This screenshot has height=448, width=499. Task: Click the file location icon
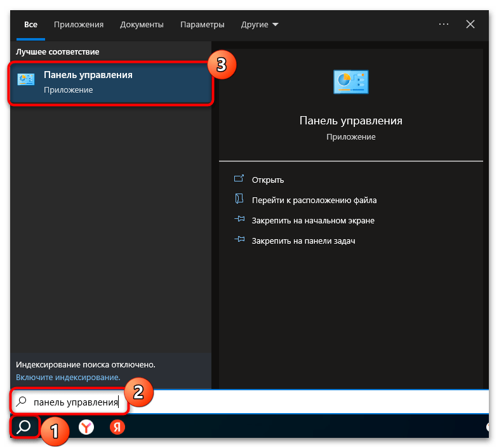(239, 199)
